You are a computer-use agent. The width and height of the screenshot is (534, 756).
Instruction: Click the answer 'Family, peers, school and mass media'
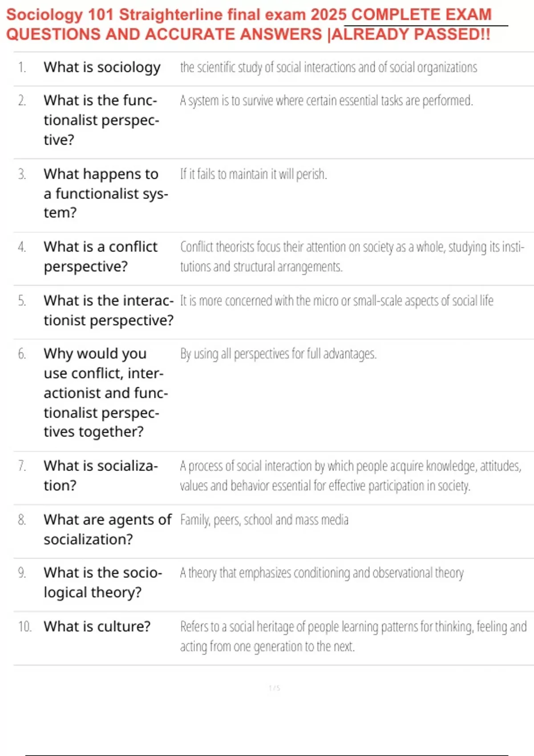(x=264, y=520)
